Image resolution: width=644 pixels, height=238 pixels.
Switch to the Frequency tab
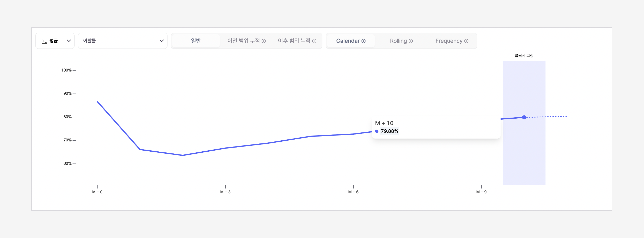449,41
